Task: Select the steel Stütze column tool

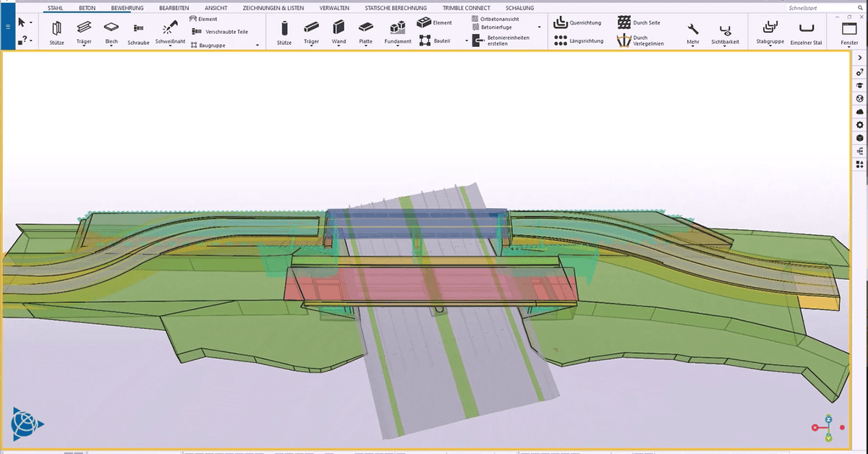Action: 57,31
